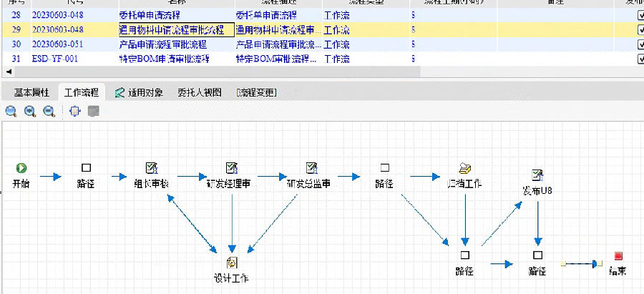Toggle the publish checkbox for row 28
This screenshot has width=644, height=294.
[640, 16]
